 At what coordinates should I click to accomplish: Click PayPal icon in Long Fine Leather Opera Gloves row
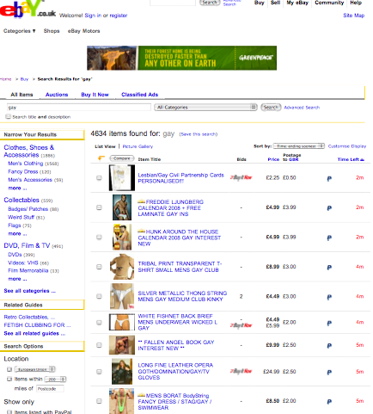329,372
